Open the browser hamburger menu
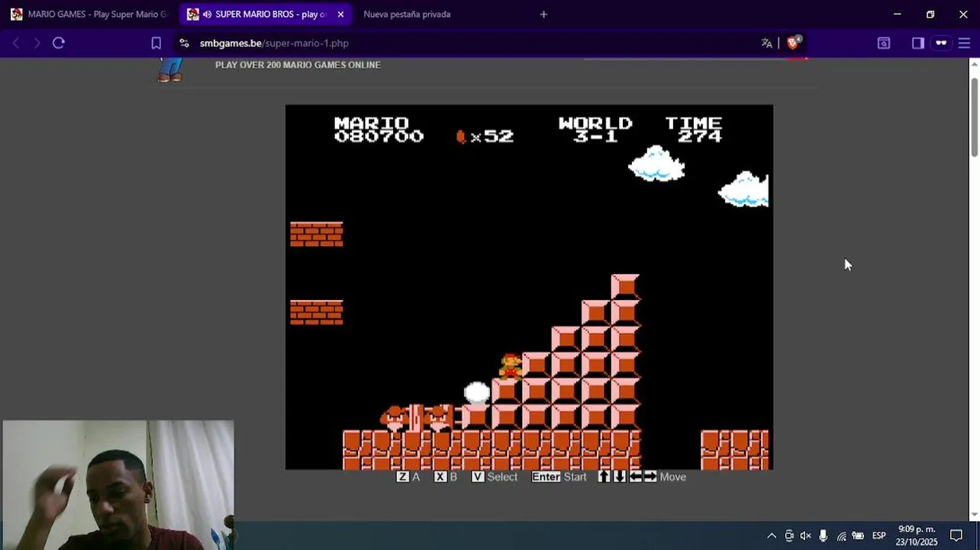The width and height of the screenshot is (980, 550). pos(964,44)
